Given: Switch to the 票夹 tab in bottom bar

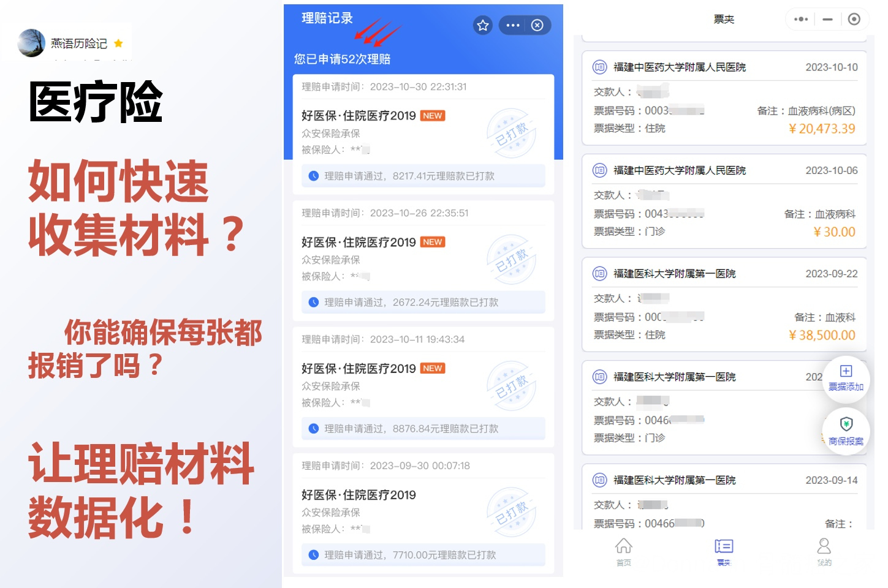Looking at the screenshot, I should click(724, 552).
